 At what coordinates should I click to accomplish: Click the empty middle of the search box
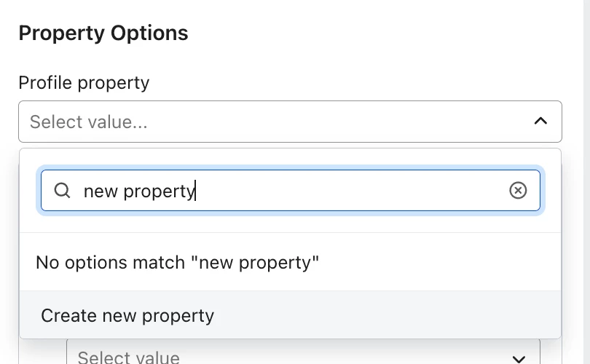[350, 191]
